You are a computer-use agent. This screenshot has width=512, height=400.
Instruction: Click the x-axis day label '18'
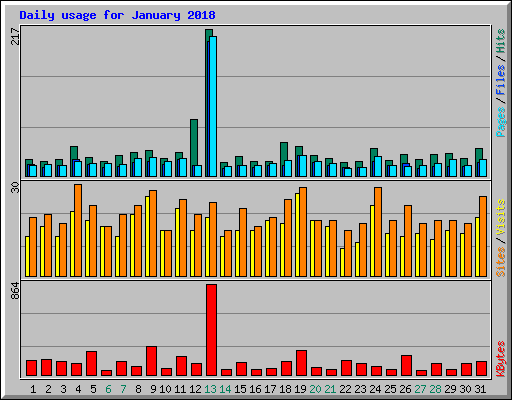tap(285, 389)
